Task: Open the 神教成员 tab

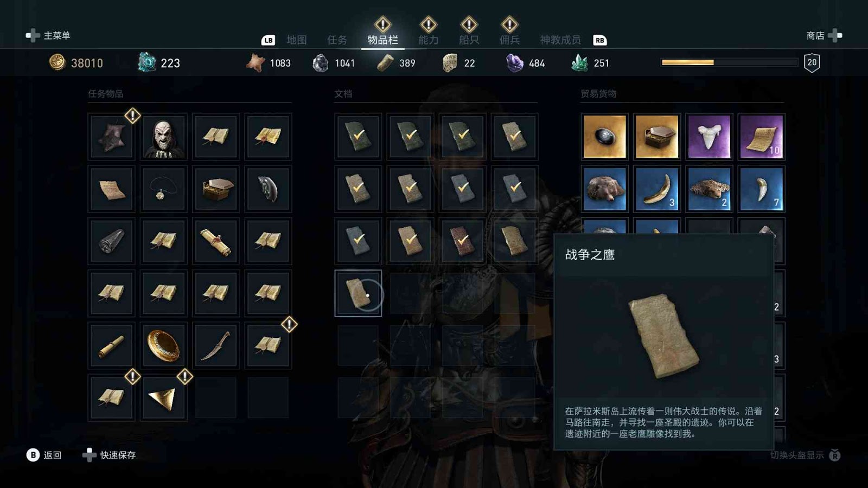Action: [x=560, y=40]
